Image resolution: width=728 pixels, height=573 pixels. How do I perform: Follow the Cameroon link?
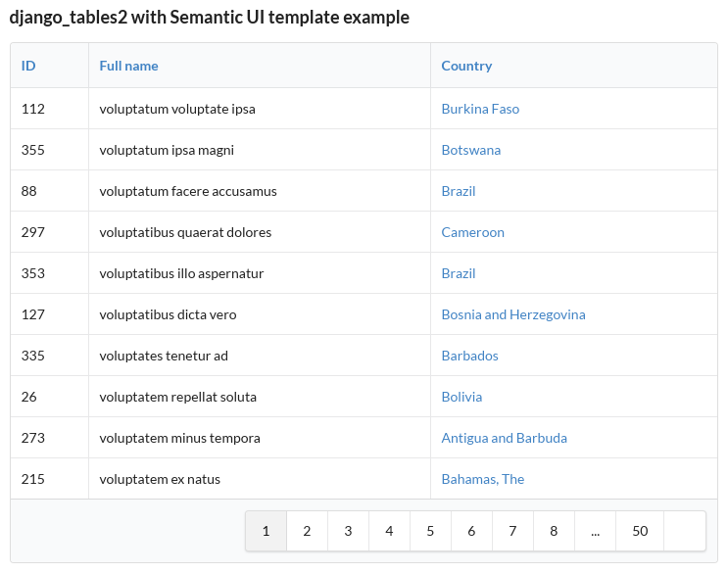tap(472, 232)
